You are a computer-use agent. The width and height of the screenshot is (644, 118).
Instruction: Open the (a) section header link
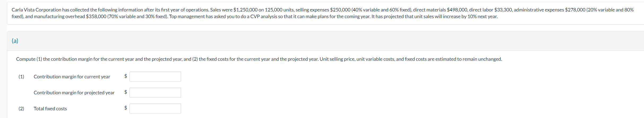[15, 41]
